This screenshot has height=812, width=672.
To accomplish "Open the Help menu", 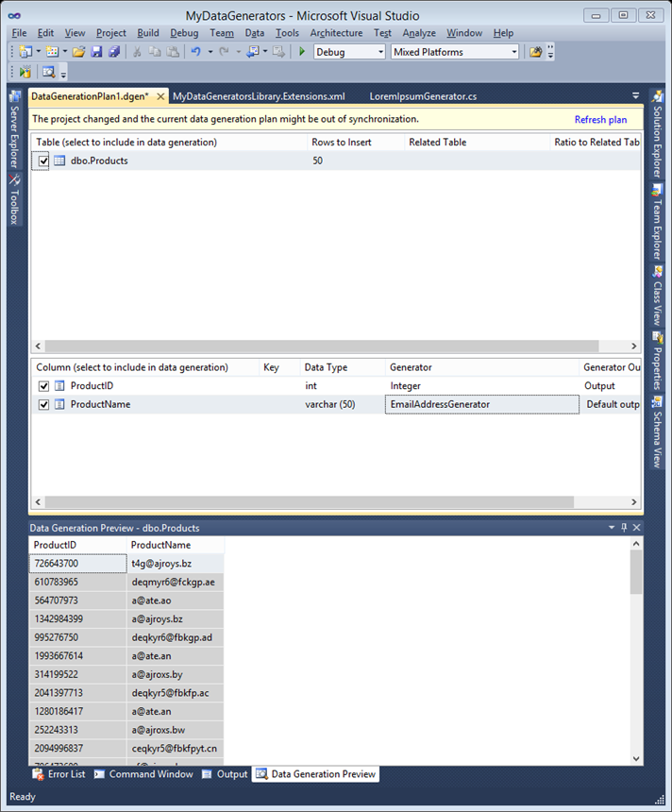I will 503,33.
